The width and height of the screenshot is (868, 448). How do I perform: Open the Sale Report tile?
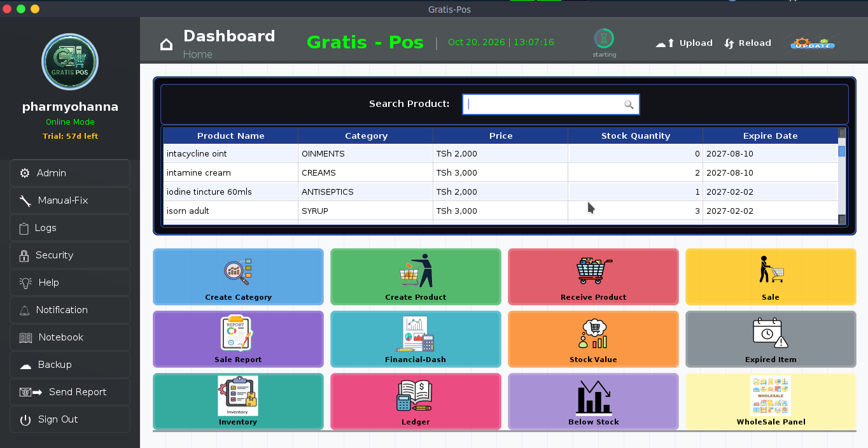tap(238, 339)
